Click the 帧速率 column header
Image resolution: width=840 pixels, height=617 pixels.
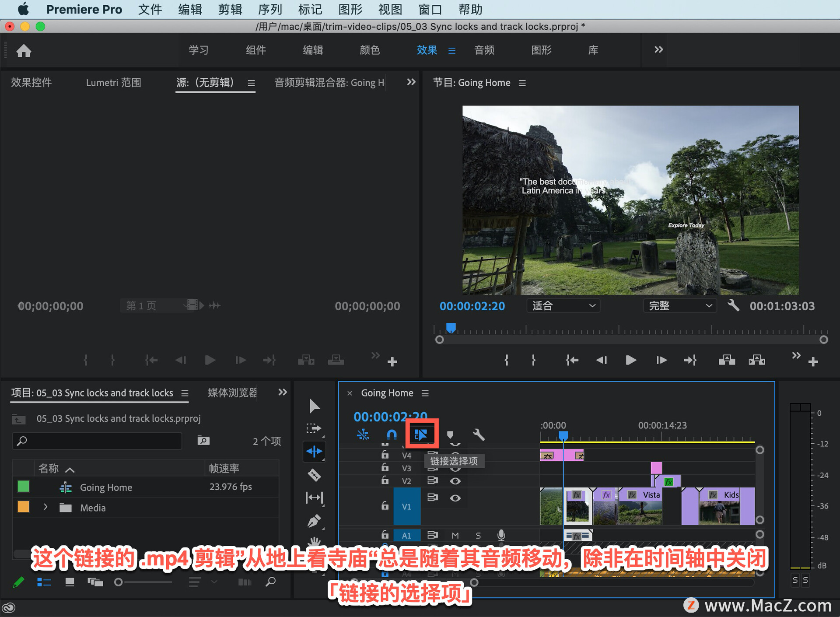224,468
